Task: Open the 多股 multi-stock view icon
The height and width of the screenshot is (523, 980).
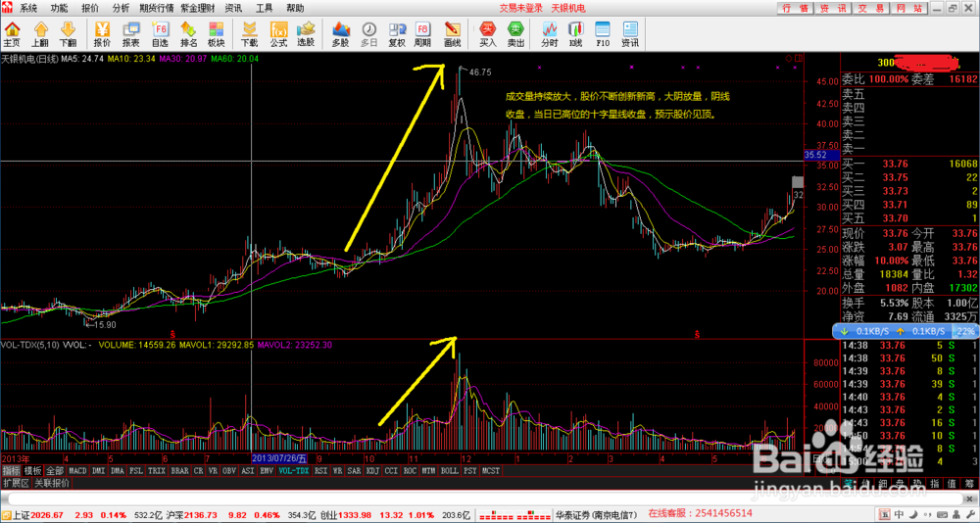Action: click(x=340, y=34)
